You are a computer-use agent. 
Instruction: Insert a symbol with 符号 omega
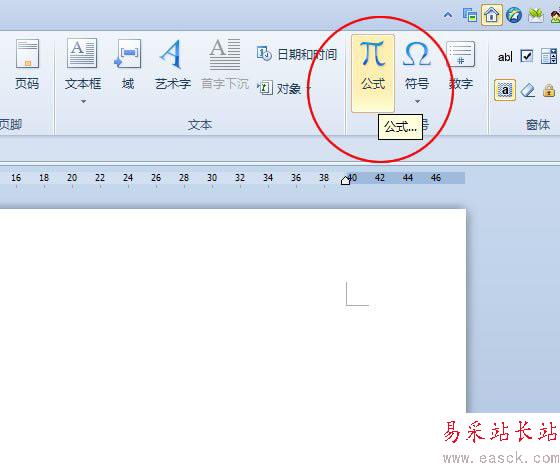coord(417,64)
